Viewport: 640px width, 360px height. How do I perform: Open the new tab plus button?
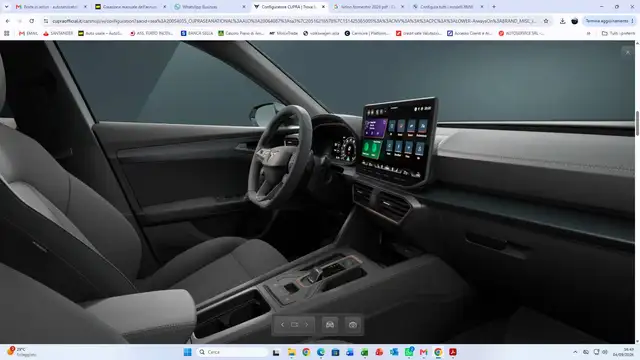click(x=494, y=7)
